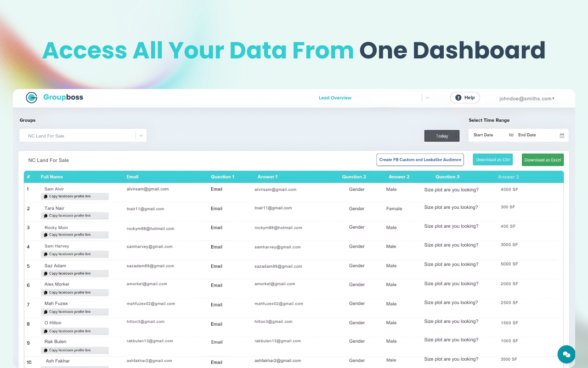Open the johndoe@smiths.com account menu
This screenshot has height=368, width=588.
click(x=527, y=98)
